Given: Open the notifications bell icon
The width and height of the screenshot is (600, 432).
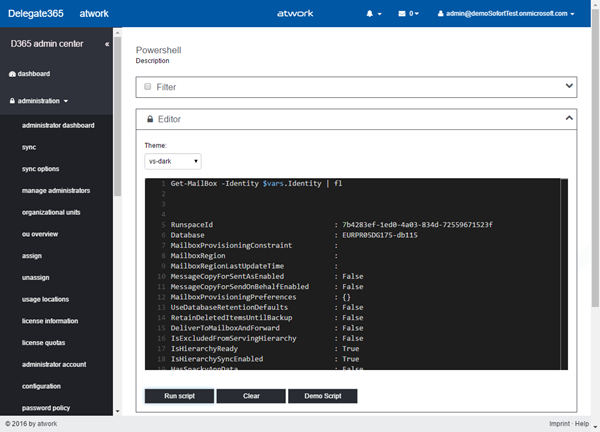Looking at the screenshot, I should [372, 15].
